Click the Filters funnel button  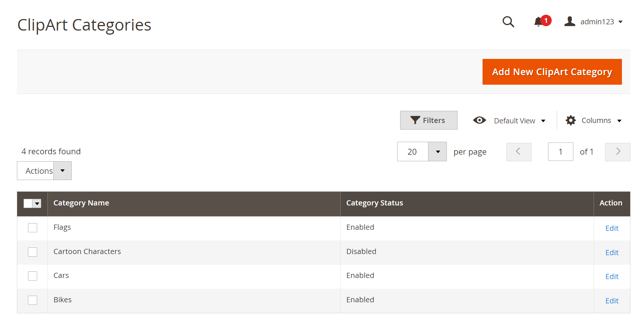coord(428,120)
